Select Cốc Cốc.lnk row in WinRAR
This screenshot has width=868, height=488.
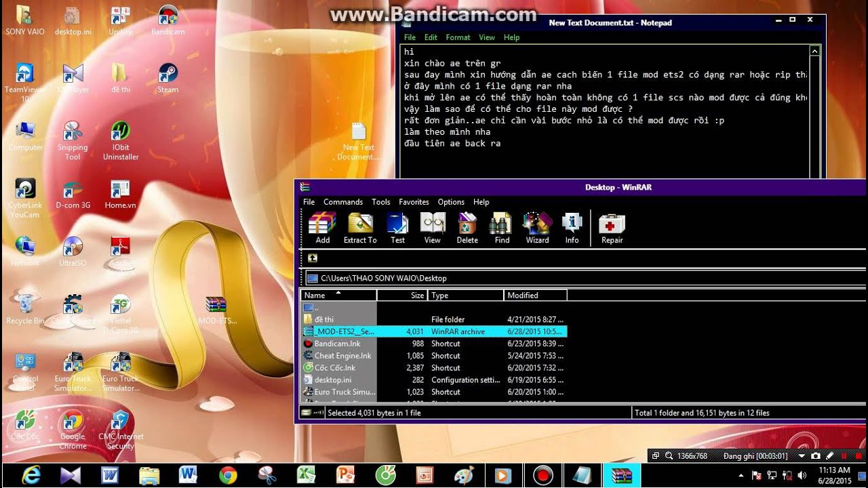(x=434, y=367)
